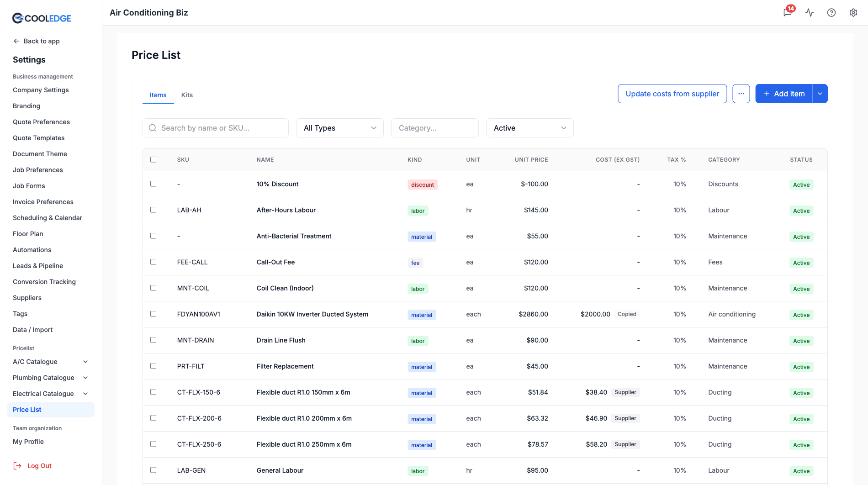Open the settings gear icon

853,12
